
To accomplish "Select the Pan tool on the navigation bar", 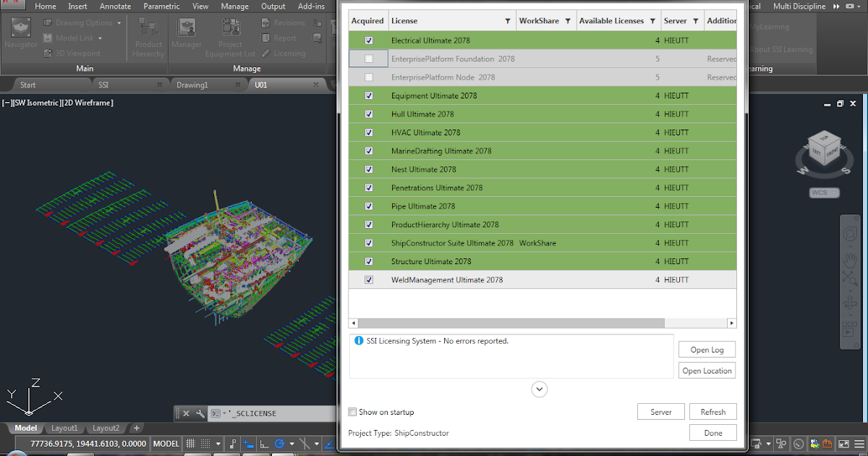I will [x=851, y=260].
